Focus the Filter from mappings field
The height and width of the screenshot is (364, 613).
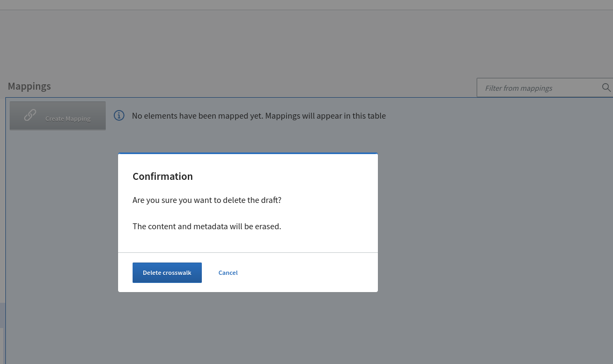(545, 88)
